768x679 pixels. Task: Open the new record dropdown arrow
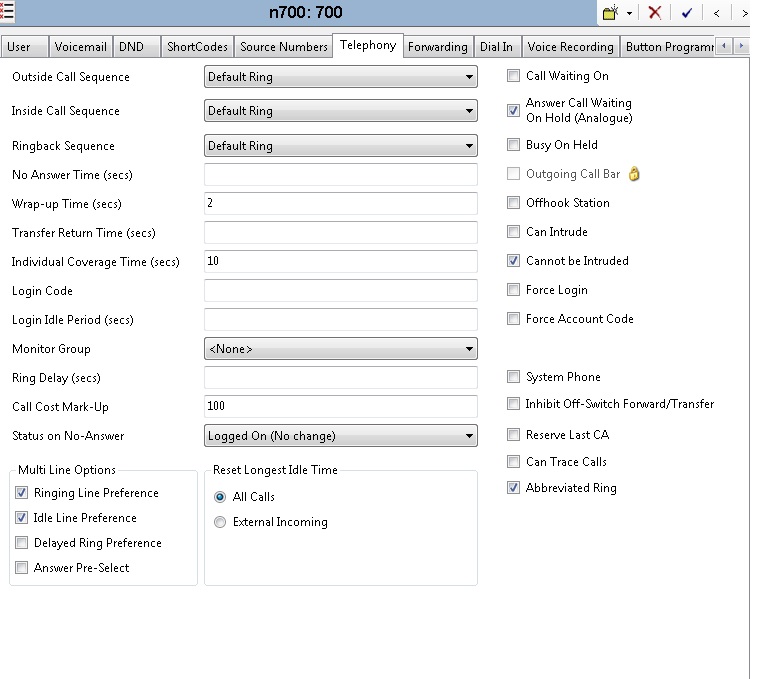tap(629, 14)
